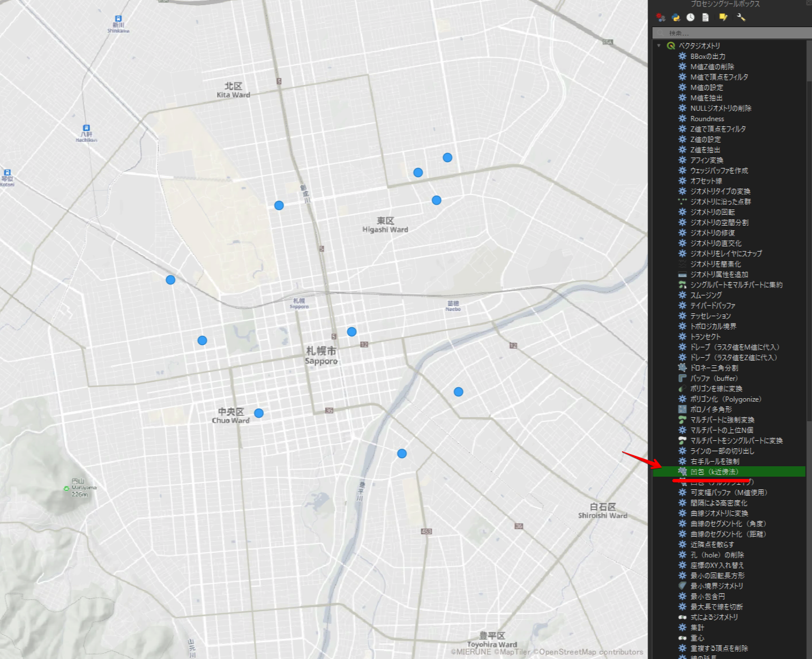The width and height of the screenshot is (812, 659).
Task: Click the gear icon for BBoxの出力
Action: point(682,56)
